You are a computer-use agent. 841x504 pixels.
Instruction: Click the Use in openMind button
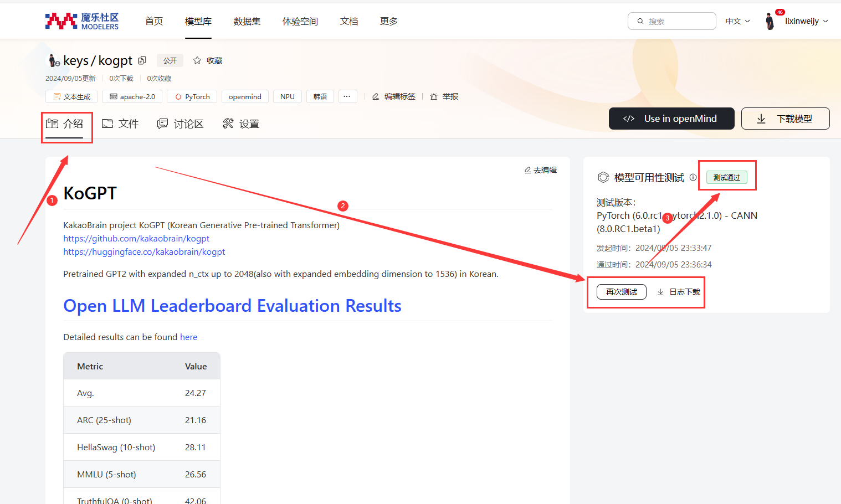pos(671,119)
